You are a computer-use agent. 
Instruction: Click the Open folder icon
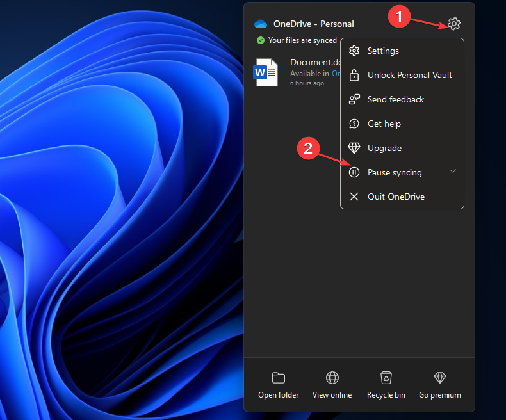click(278, 378)
